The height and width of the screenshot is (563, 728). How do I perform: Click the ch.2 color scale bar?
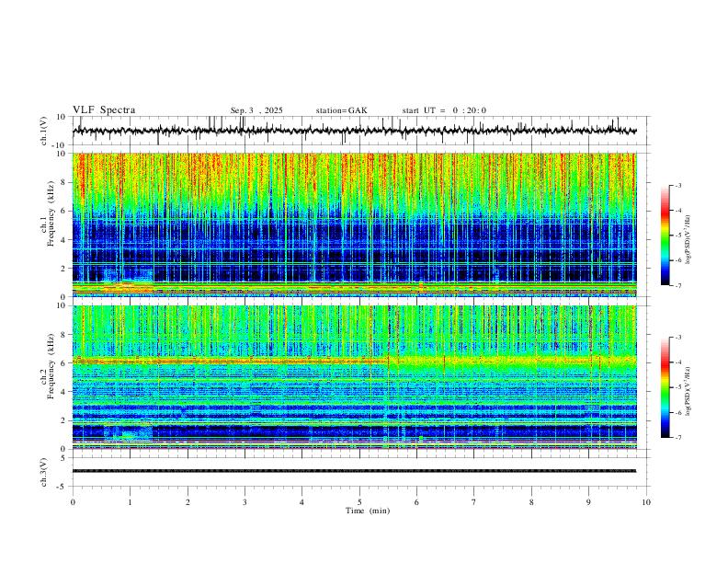(665, 387)
